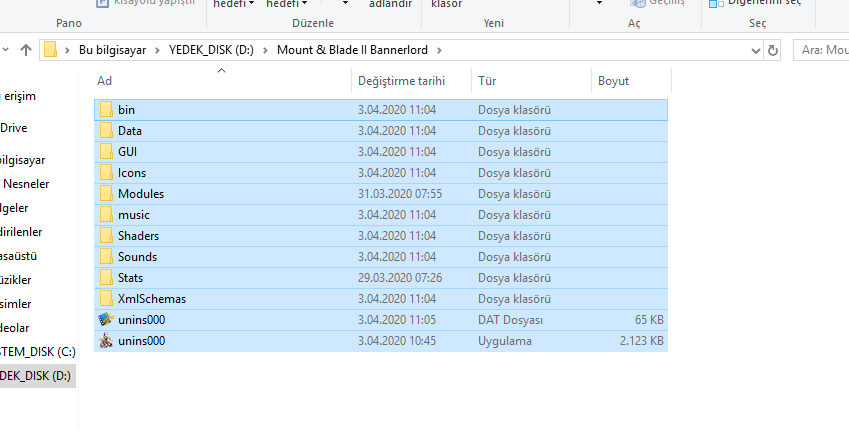The width and height of the screenshot is (849, 431).
Task: Expand chevron after YEDEK_DISK (D:) breadcrumb
Action: tap(265, 50)
